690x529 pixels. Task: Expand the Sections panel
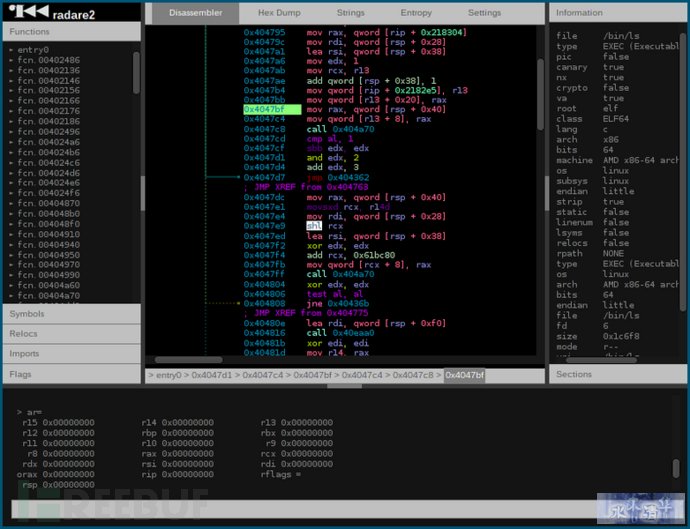click(617, 374)
